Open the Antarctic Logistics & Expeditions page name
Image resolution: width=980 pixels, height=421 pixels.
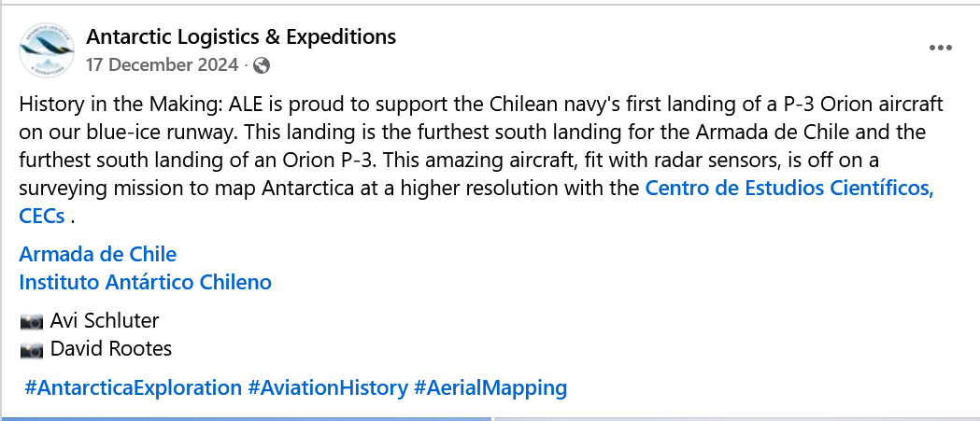pyautogui.click(x=241, y=37)
